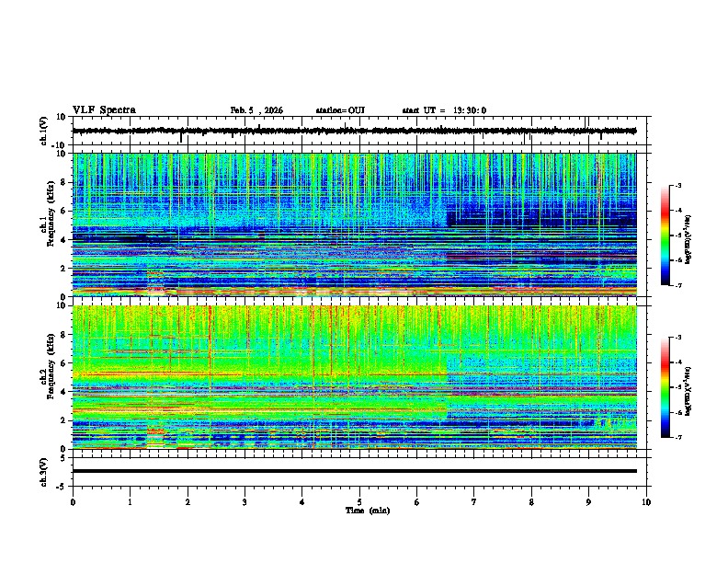728x563 pixels.
Task: Click the time axis tick label '10'
Action: pos(646,502)
